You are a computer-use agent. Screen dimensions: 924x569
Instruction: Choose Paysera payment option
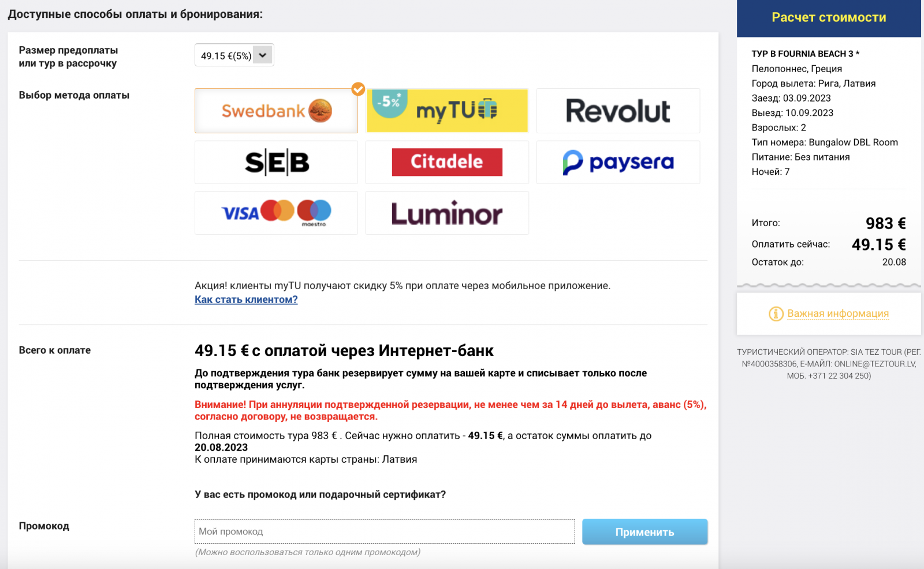coord(618,162)
